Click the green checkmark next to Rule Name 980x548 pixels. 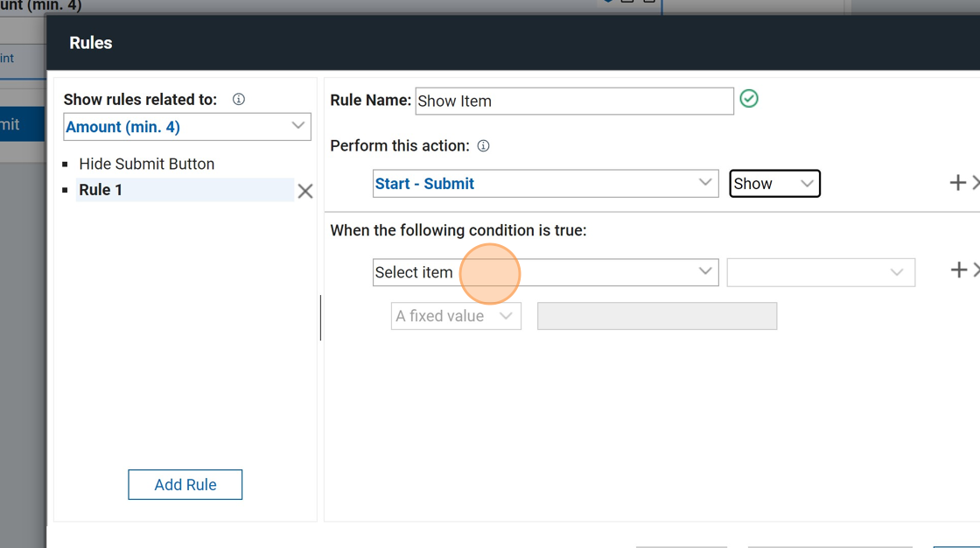click(749, 99)
